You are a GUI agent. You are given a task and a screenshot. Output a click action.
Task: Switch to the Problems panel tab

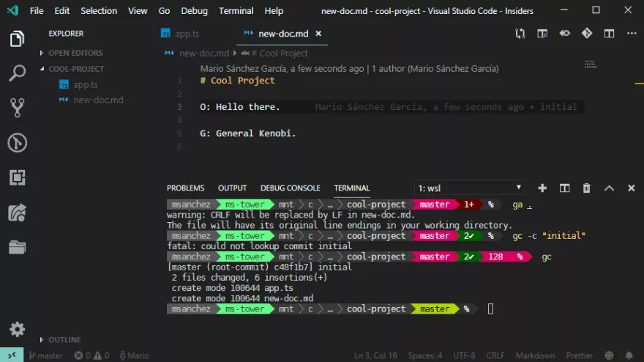point(185,188)
